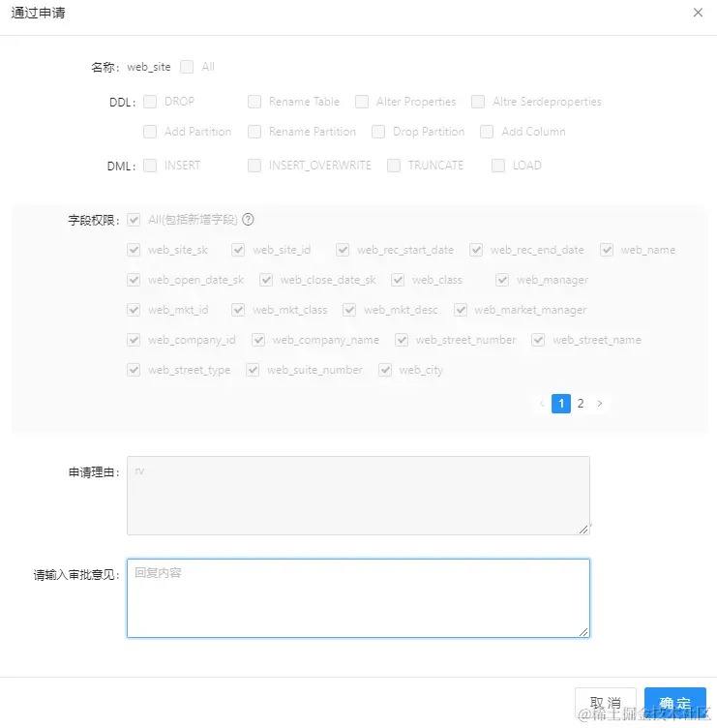Check the TRUNCATE checkbox
This screenshot has height=728, width=717.
[x=394, y=166]
